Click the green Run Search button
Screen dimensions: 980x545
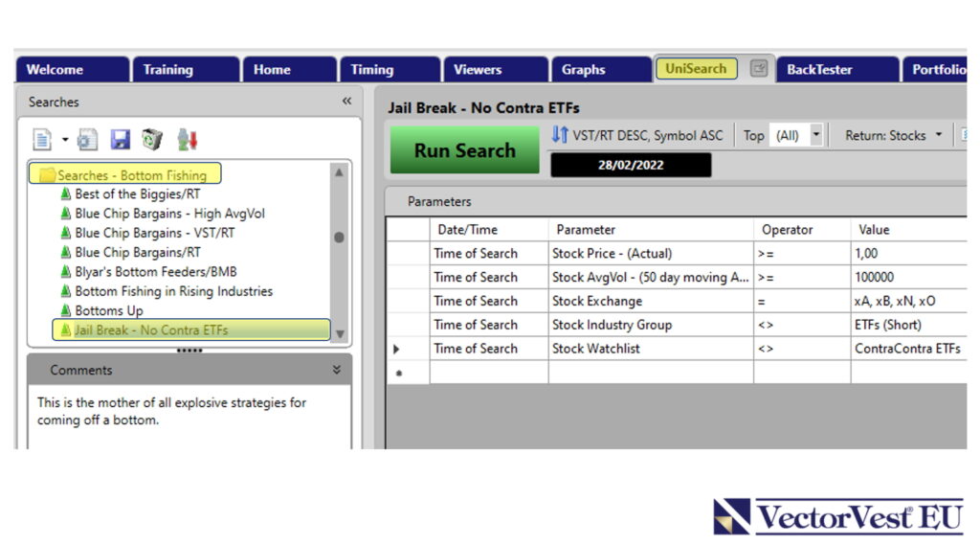click(x=465, y=150)
